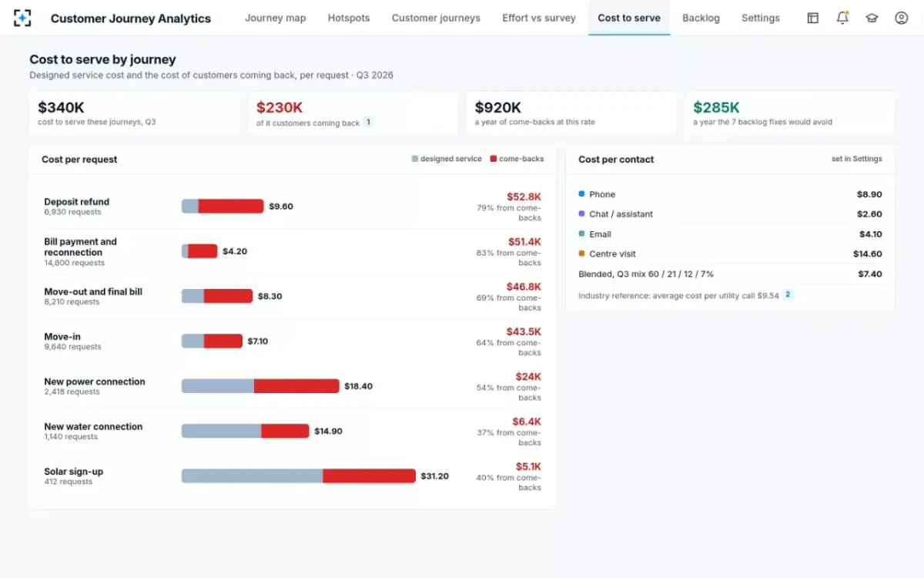The image size is (924, 578).
Task: Click the $24K come-back total
Action: click(528, 376)
